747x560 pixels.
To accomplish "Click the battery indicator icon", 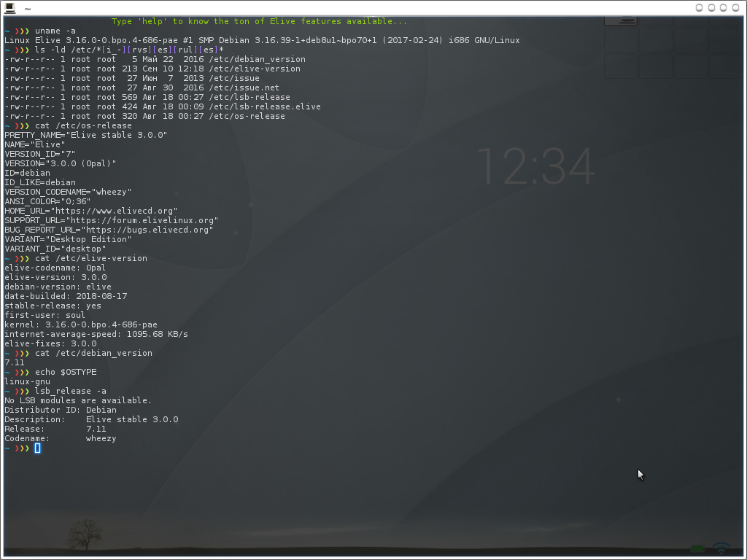I will [x=697, y=548].
